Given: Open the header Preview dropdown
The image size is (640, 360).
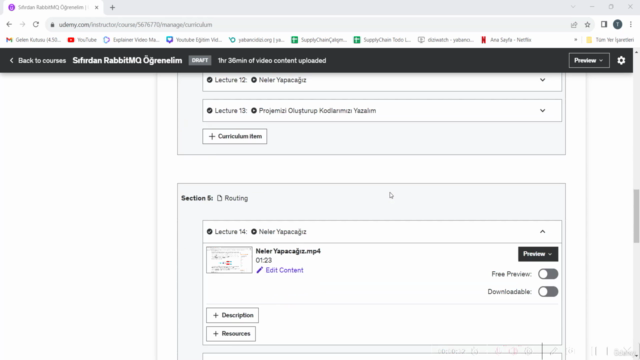Looking at the screenshot, I should 589,60.
